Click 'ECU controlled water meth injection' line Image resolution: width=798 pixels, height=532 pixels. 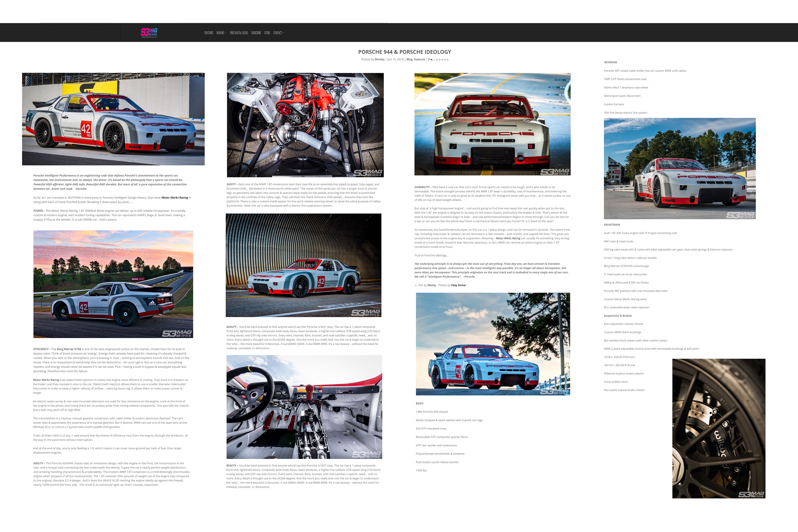(x=626, y=307)
